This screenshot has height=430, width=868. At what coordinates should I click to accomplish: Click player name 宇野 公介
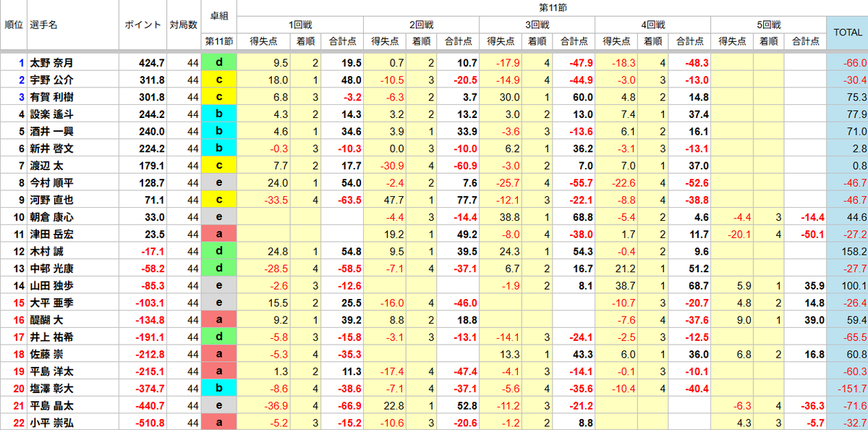point(51,80)
